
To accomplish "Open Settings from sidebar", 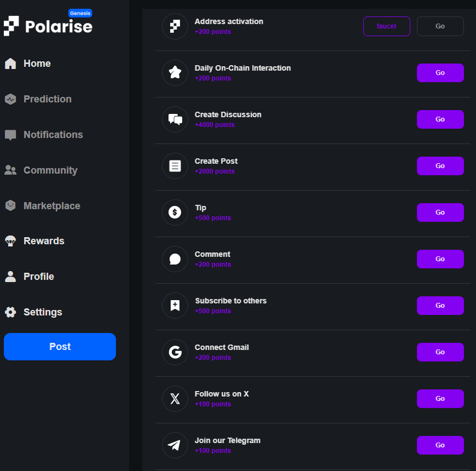I will click(x=43, y=312).
